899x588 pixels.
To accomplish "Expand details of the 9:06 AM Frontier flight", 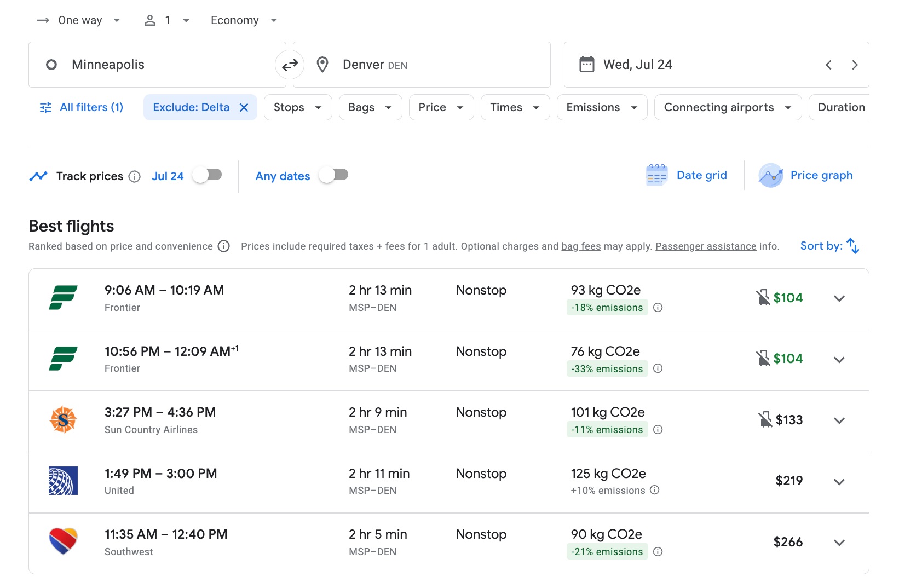I will [x=839, y=298].
